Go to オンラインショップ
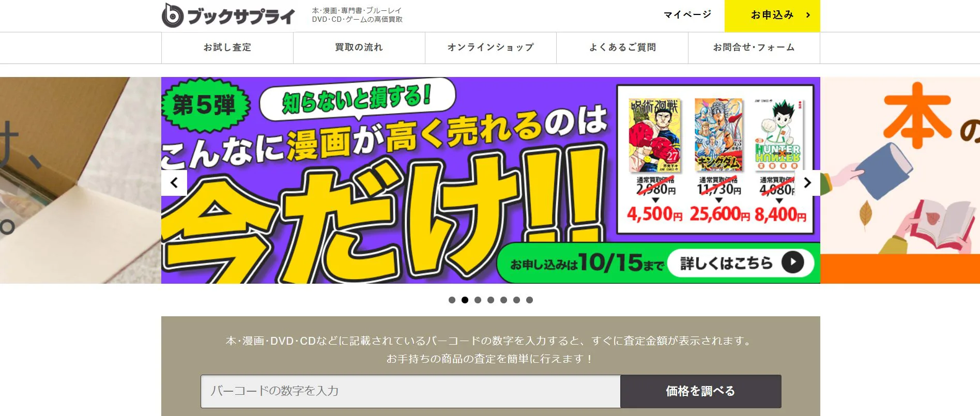This screenshot has height=416, width=980. coord(491,48)
